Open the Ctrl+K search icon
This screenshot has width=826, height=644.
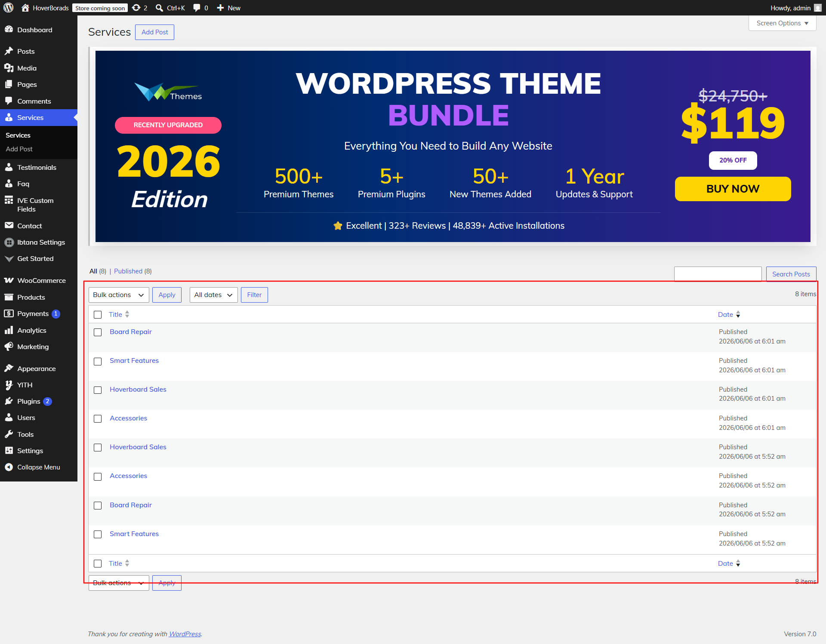159,8
